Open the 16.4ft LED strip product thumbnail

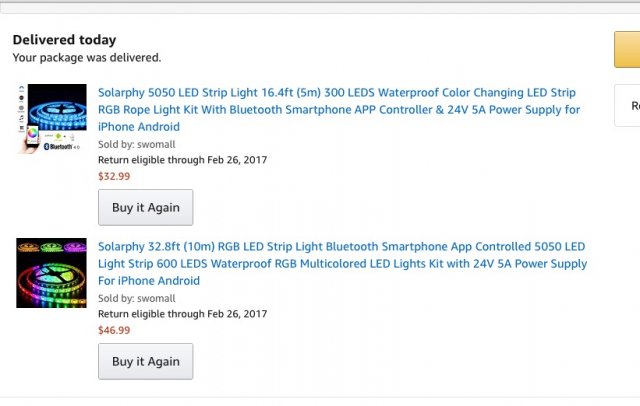tap(52, 118)
